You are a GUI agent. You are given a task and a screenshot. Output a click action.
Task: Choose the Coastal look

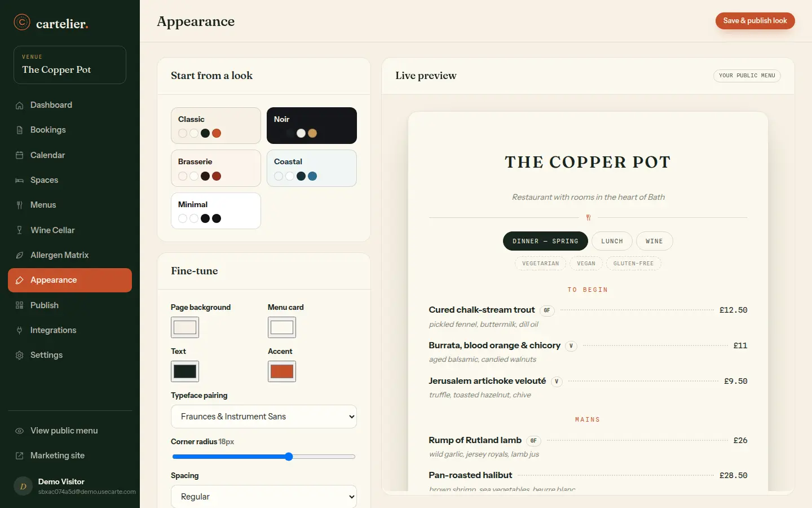coord(312,168)
